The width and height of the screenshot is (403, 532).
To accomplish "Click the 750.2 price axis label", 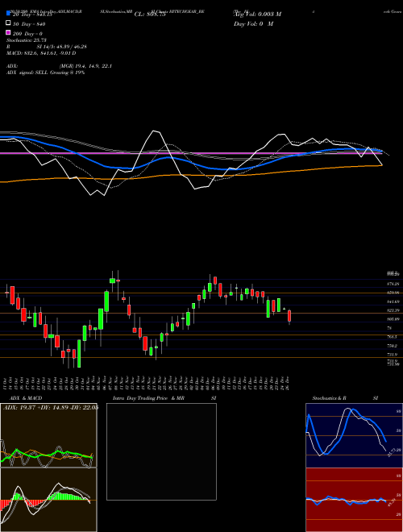I will click(393, 346).
